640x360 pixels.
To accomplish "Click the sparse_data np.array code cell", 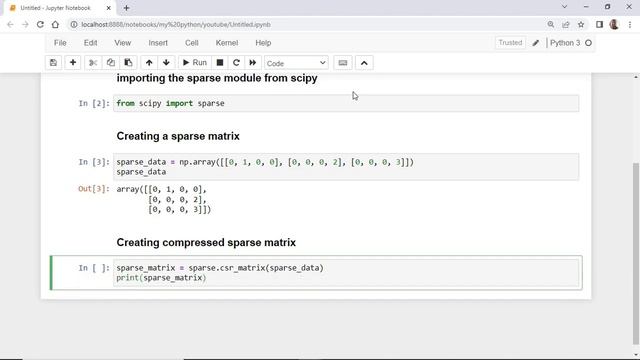I will [346, 167].
